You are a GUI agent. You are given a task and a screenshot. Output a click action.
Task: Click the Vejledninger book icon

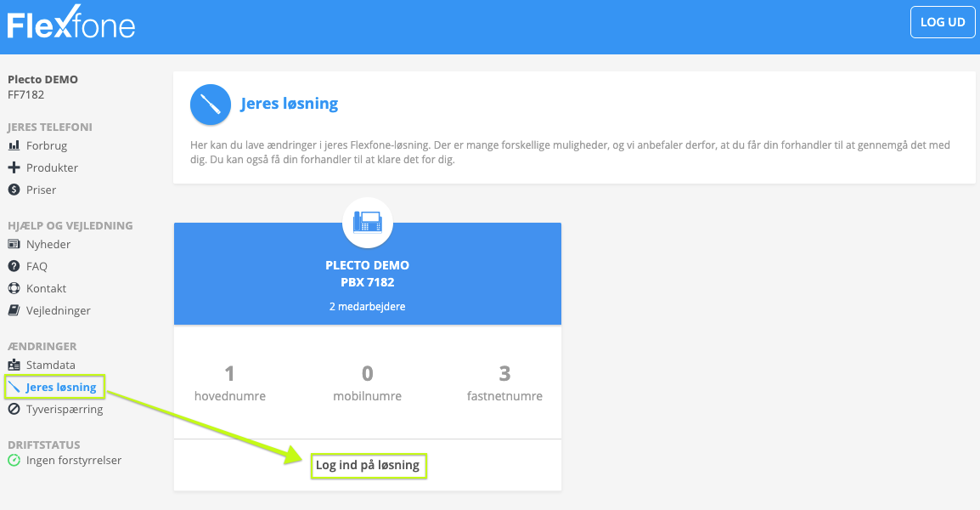pyautogui.click(x=14, y=309)
